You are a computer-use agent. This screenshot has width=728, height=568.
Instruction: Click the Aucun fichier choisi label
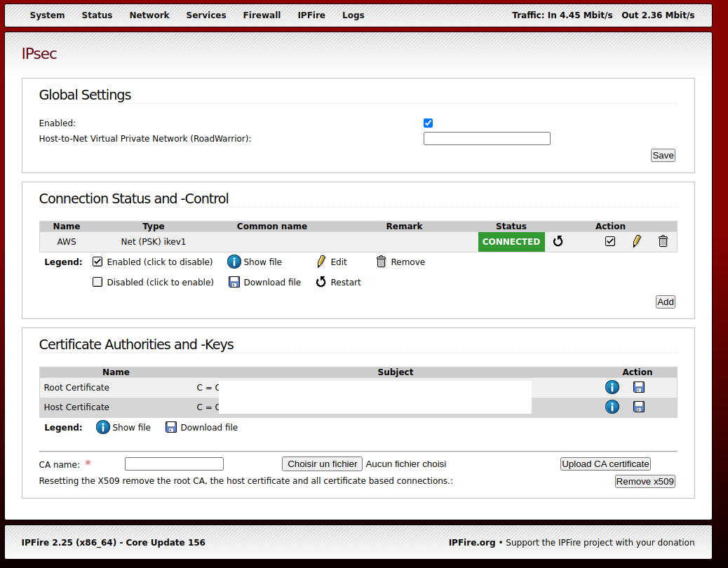coord(406,464)
